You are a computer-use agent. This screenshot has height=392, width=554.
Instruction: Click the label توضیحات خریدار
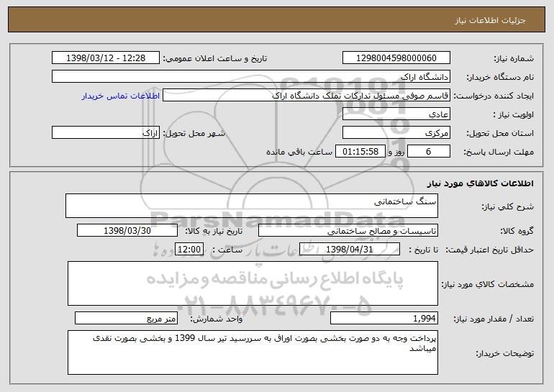(505, 353)
